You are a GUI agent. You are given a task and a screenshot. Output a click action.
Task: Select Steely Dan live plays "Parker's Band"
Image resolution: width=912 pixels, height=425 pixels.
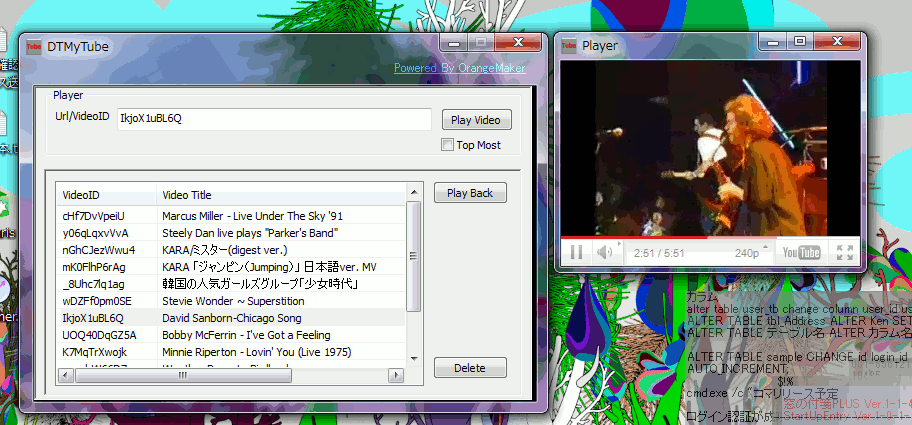(231, 233)
